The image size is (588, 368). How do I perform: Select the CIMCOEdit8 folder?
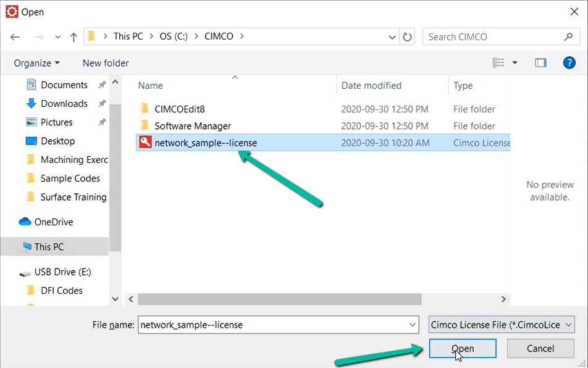click(180, 109)
